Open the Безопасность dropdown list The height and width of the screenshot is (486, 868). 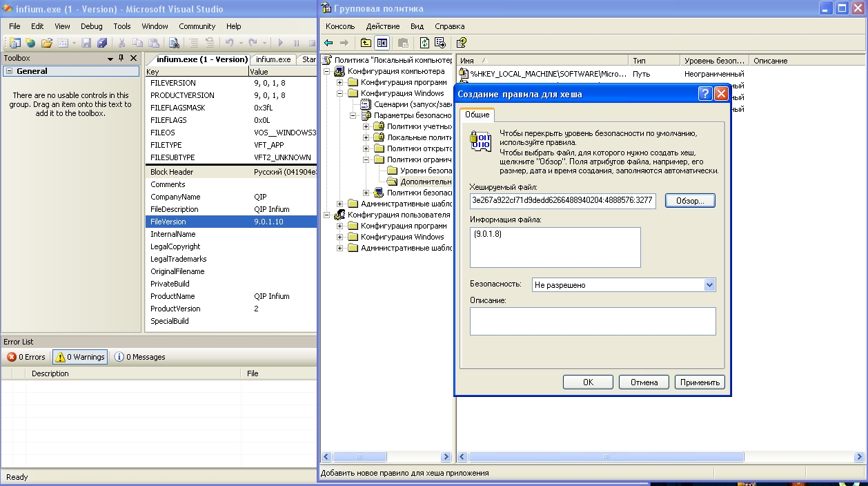tap(709, 284)
